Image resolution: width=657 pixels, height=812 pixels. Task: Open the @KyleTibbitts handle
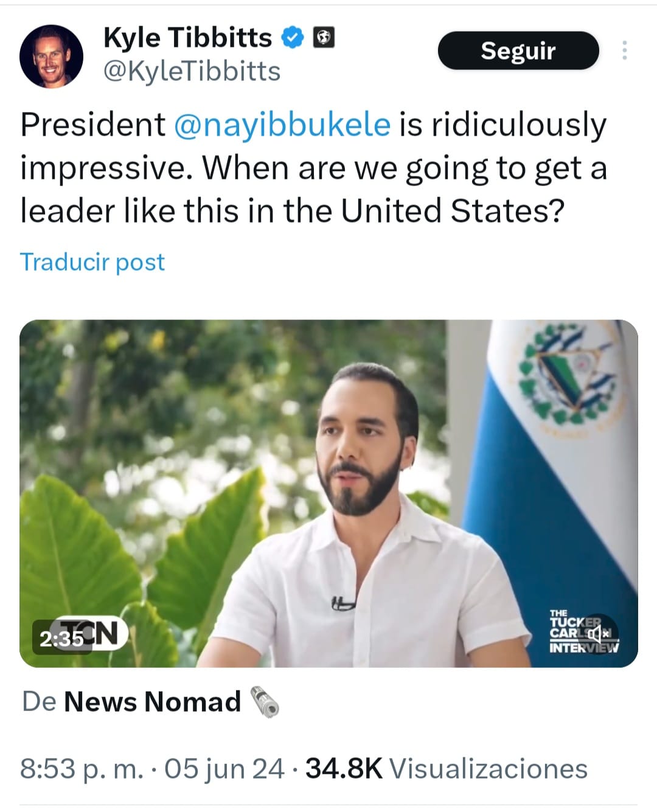192,71
